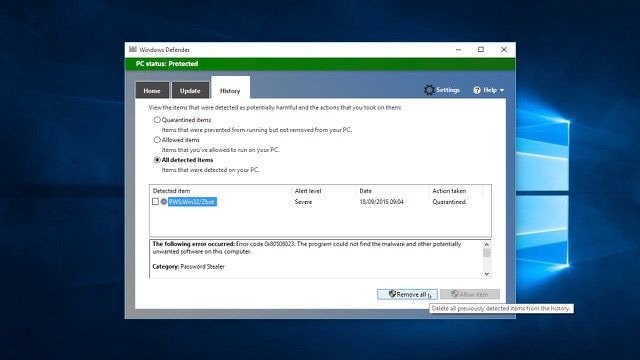This screenshot has height=360, width=640.
Task: Open Settings via the gear icon
Action: click(x=429, y=90)
